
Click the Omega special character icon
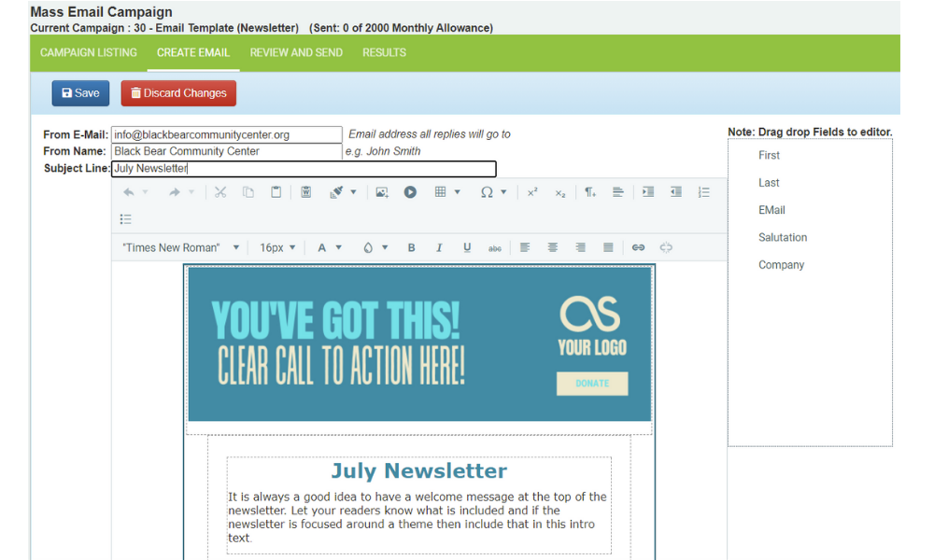click(x=487, y=192)
